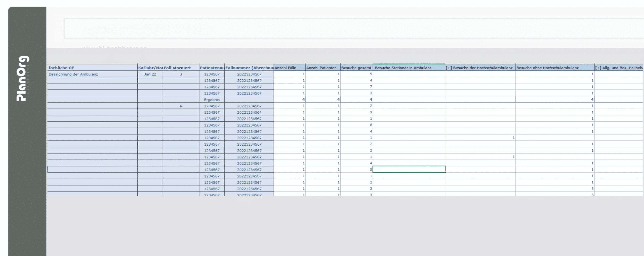Image resolution: width=644 pixels, height=256 pixels.
Task: Select the 'Bezeichnung der Ambulanz' cell
Action: [93, 74]
